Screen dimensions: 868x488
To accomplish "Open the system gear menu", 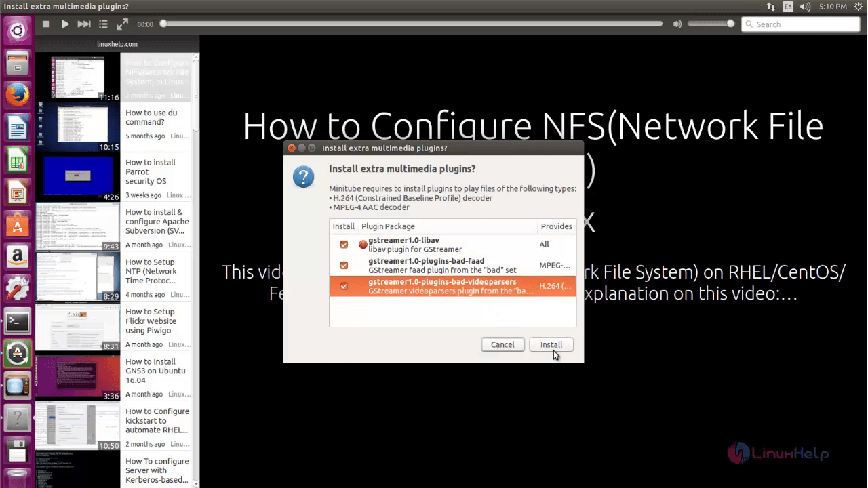I will 857,7.
